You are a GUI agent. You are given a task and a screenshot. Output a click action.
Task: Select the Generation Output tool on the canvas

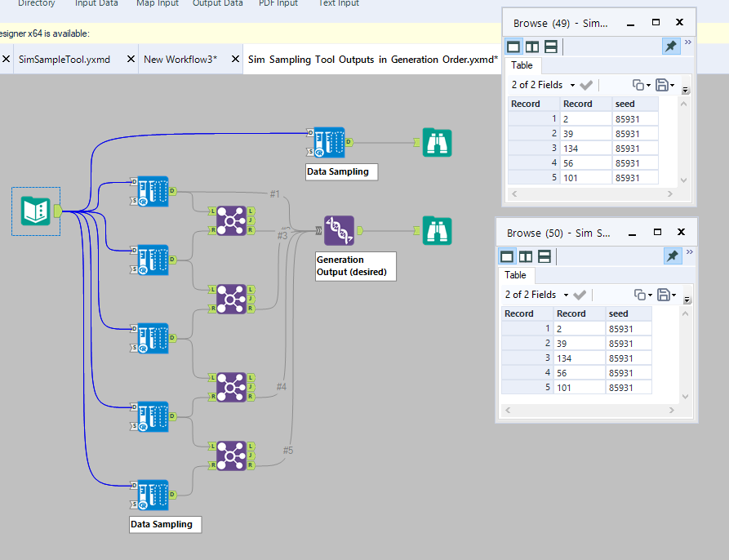(338, 231)
